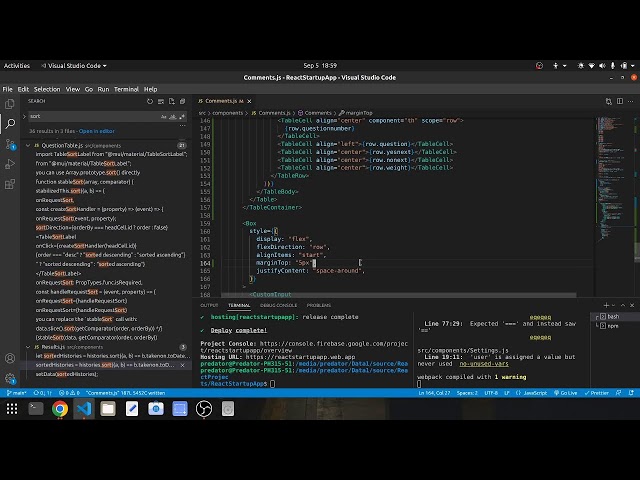Screen dimensions: 640x480
Task: Maximize the panel with the chevron-up
Action: (623, 305)
